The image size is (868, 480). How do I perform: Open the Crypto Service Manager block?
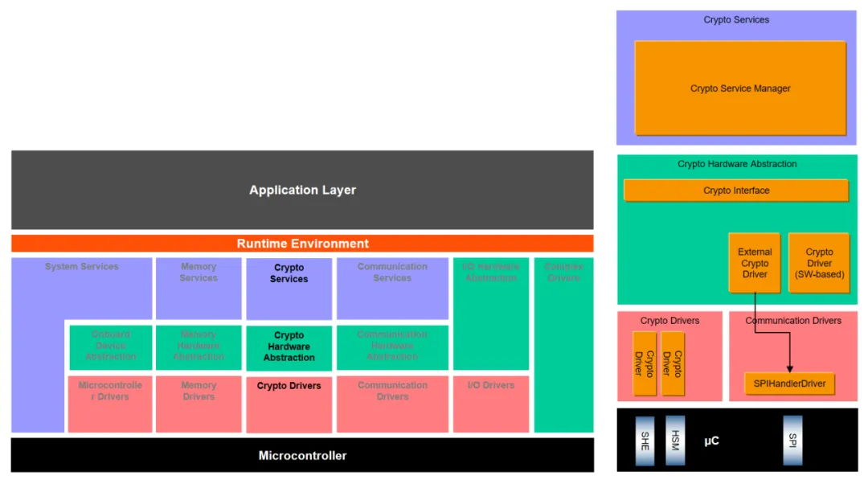(x=739, y=88)
